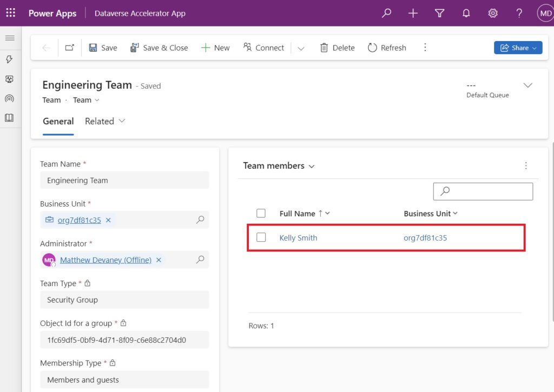Image resolution: width=554 pixels, height=392 pixels.
Task: Open command bar overflow ellipsis
Action: click(425, 48)
